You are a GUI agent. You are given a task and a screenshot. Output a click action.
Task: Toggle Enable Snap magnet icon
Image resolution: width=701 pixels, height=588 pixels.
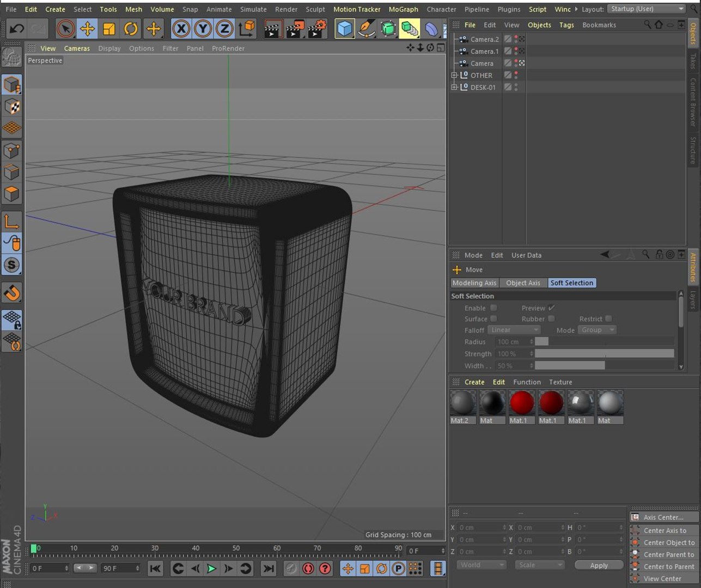12,292
